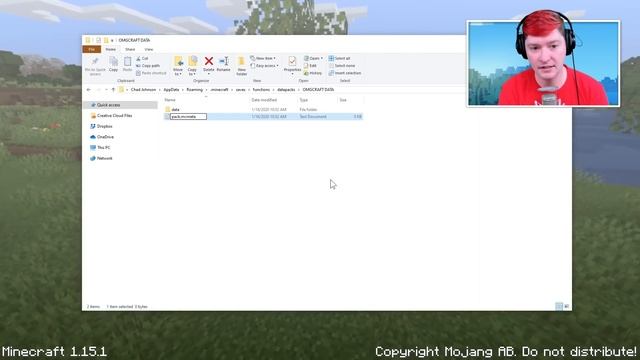Click .minecraft in the address path
Image resolution: width=640 pixels, height=360 pixels.
click(219, 89)
